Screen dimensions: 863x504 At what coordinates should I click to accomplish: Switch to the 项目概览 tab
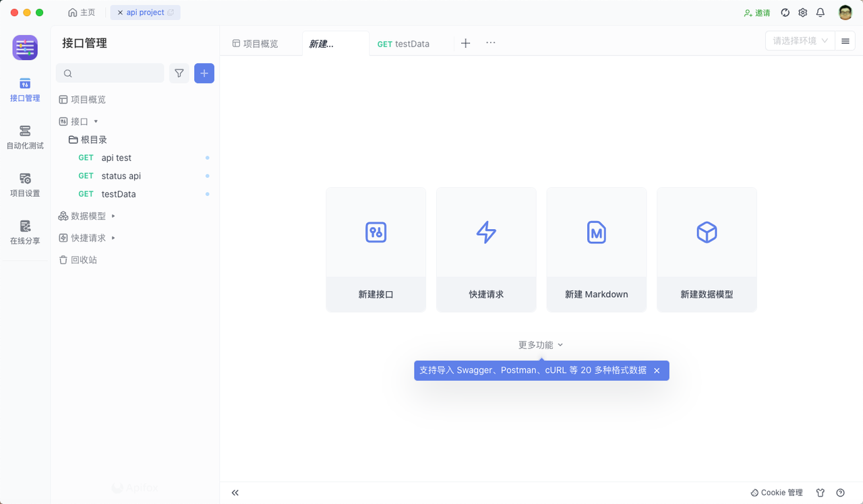pyautogui.click(x=255, y=44)
